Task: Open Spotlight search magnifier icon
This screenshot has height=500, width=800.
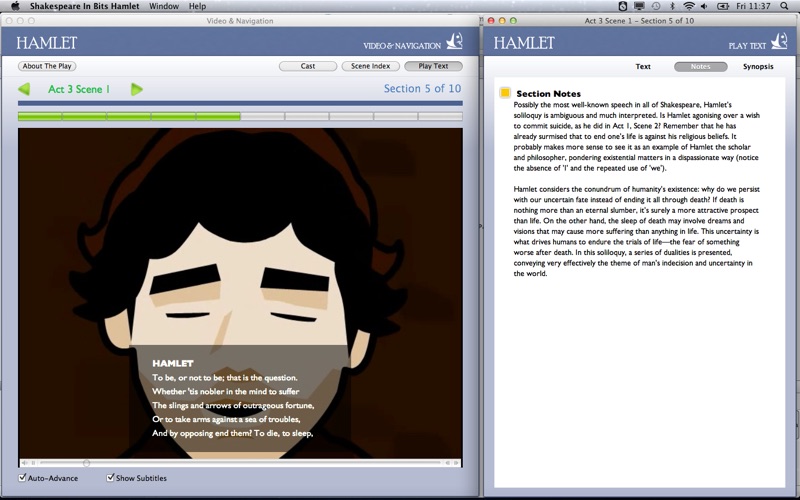Action: tap(785, 6)
